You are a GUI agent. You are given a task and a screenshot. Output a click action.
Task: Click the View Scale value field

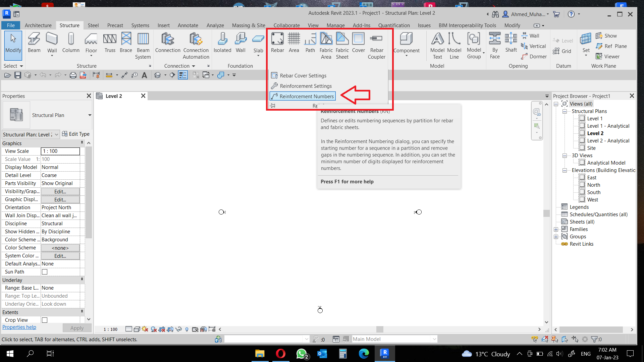point(60,151)
